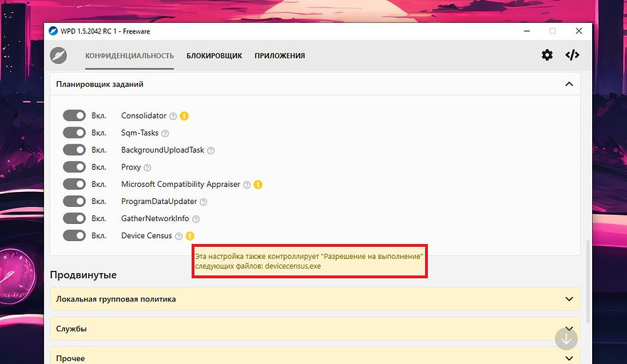Screen dimensions: 627x364
Task: Click the warning icon beside Microsoft Compatibility Appraiser
Action: click(x=258, y=185)
